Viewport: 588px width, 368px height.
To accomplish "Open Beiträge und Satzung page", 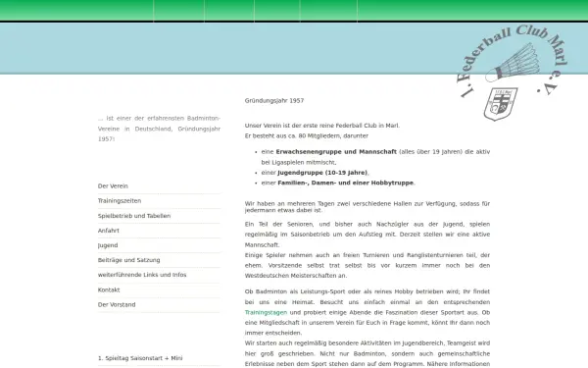I will click(128, 260).
